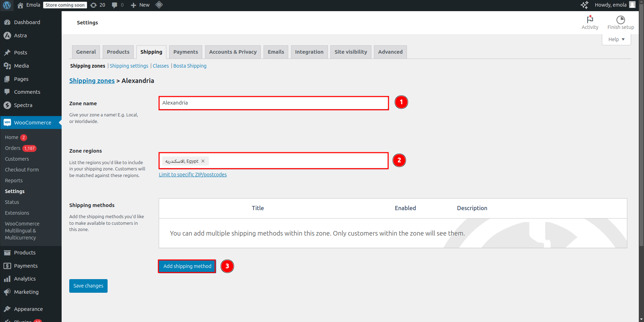Switch to the General settings tab
The image size is (644, 322).
pos(86,52)
